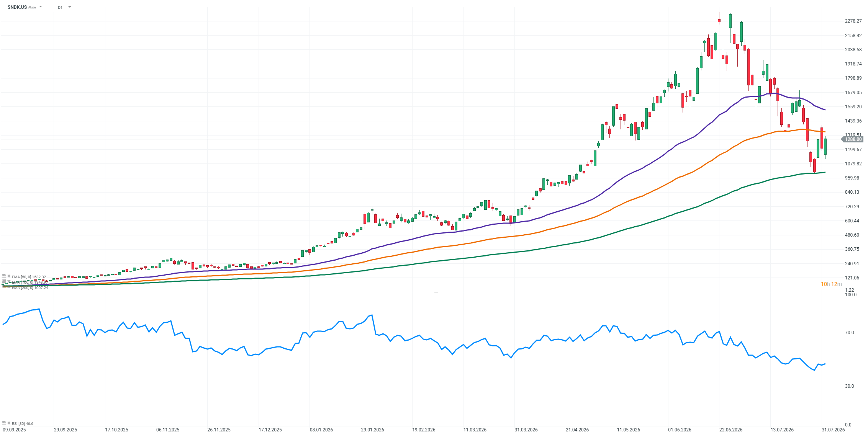Click the 1439.36 price axis label

click(x=853, y=121)
